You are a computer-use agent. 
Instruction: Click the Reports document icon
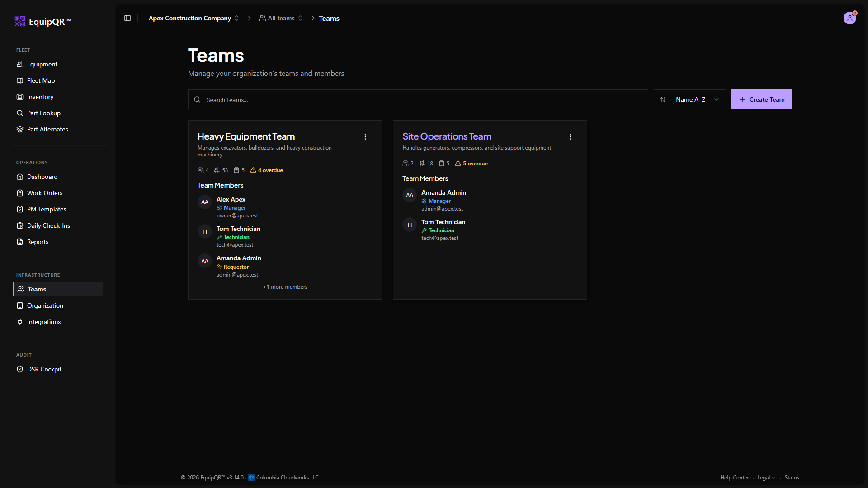(x=20, y=242)
